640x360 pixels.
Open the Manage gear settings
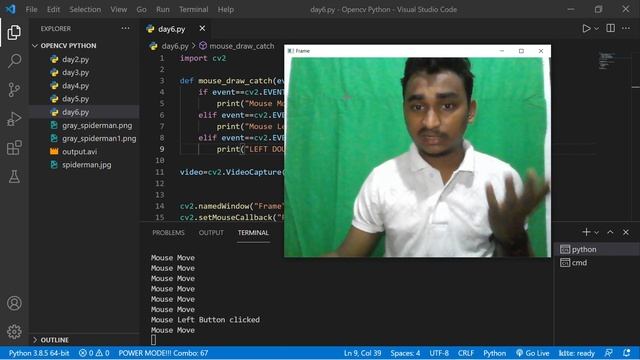point(14,331)
